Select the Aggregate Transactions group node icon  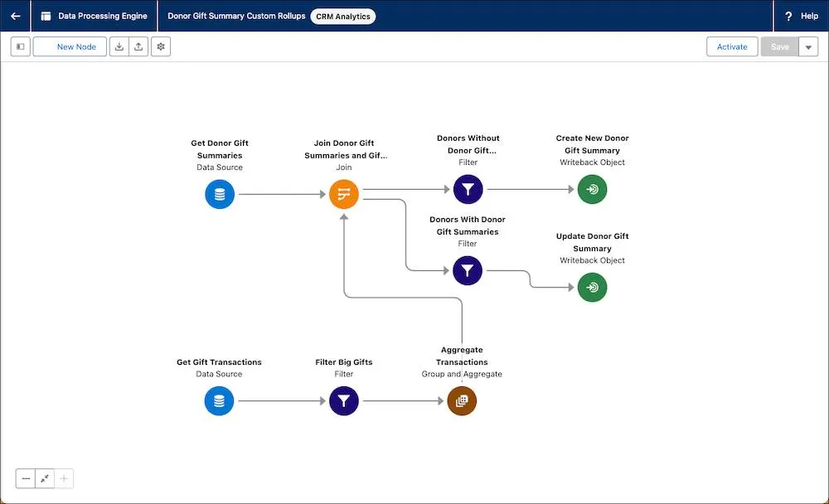(462, 401)
